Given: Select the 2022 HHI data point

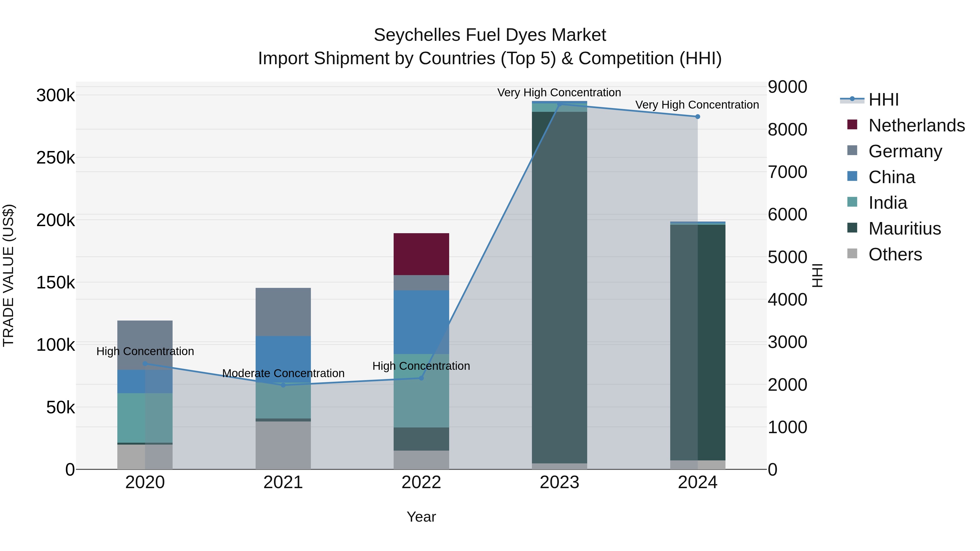Looking at the screenshot, I should pos(421,378).
